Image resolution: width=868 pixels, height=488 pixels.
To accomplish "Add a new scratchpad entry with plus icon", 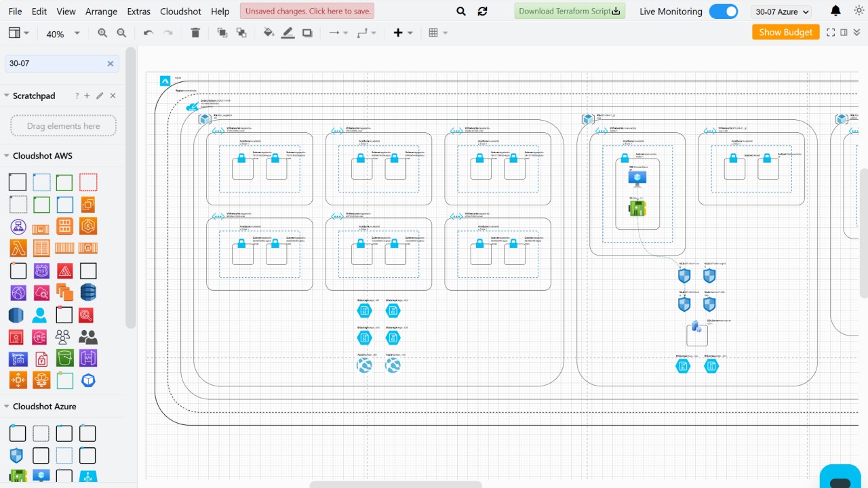I will pos(87,96).
